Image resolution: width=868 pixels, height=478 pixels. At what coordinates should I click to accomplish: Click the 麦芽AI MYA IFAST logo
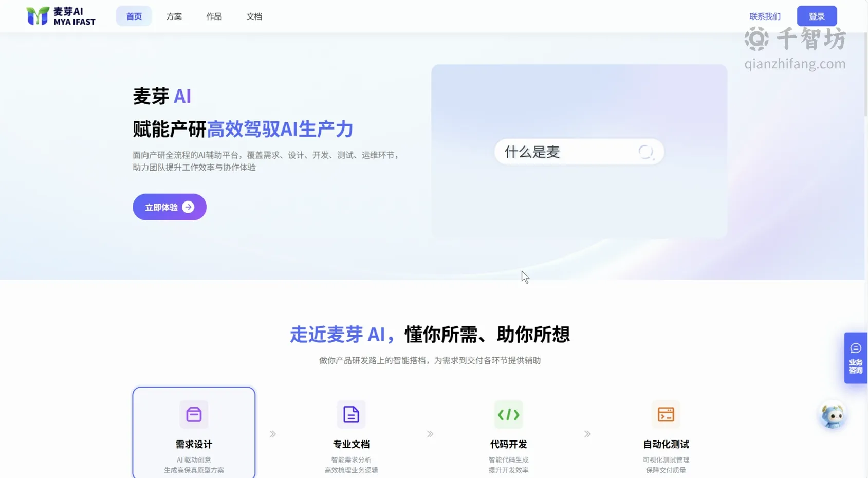point(61,16)
